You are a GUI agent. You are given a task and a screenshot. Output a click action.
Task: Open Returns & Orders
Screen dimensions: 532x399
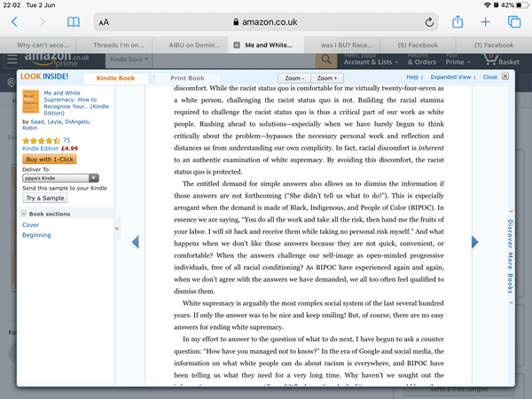tap(422, 59)
